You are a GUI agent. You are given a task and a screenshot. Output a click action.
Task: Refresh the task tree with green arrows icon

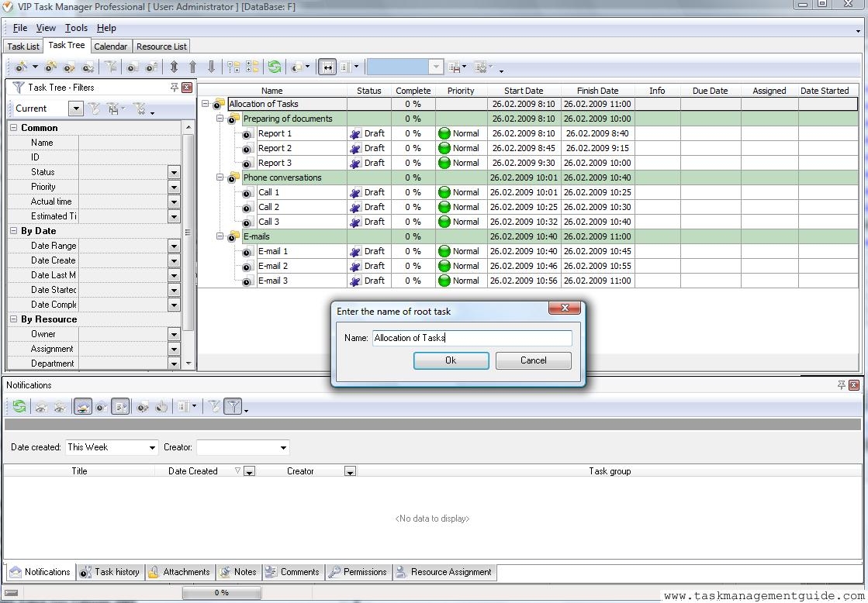274,67
